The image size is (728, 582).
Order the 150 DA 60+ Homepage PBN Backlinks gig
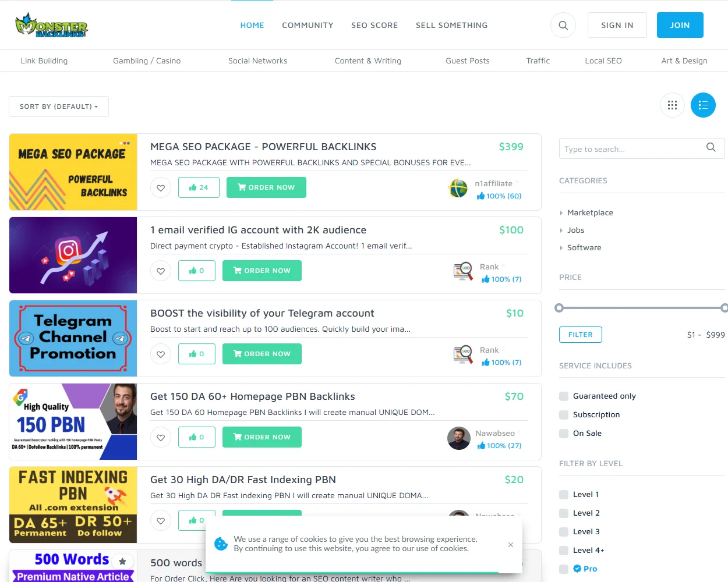coord(261,437)
